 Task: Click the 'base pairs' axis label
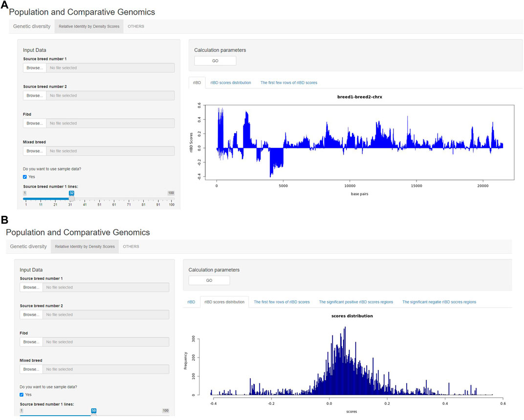[360, 194]
